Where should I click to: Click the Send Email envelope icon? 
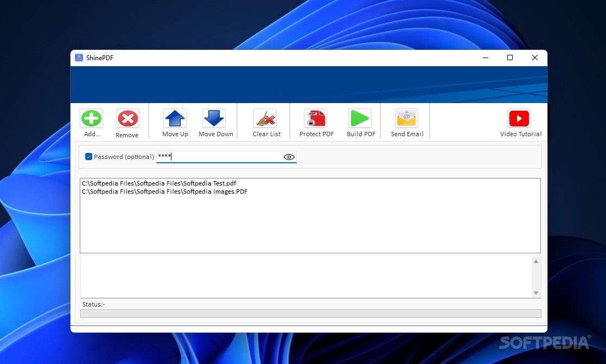coord(406,118)
